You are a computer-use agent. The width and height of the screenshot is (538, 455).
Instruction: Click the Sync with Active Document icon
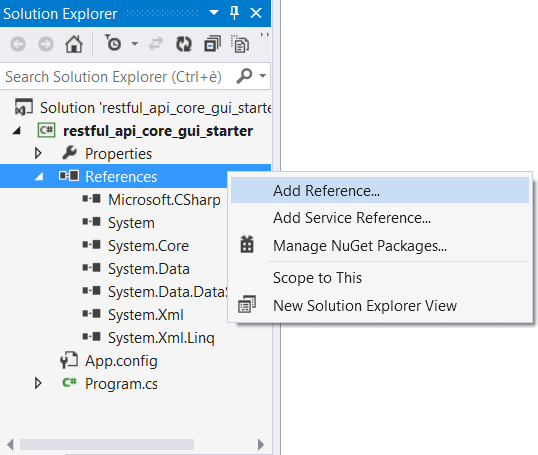click(156, 44)
